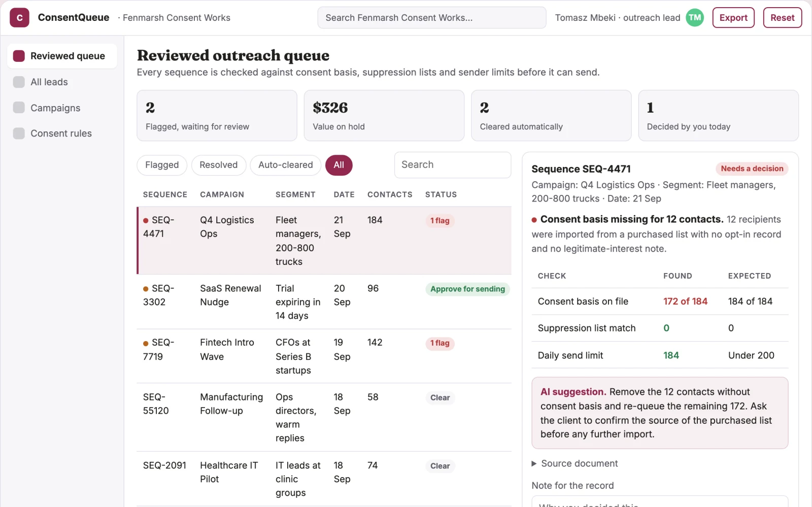Image resolution: width=812 pixels, height=507 pixels.
Task: Expand the Source document disclosure
Action: click(574, 463)
